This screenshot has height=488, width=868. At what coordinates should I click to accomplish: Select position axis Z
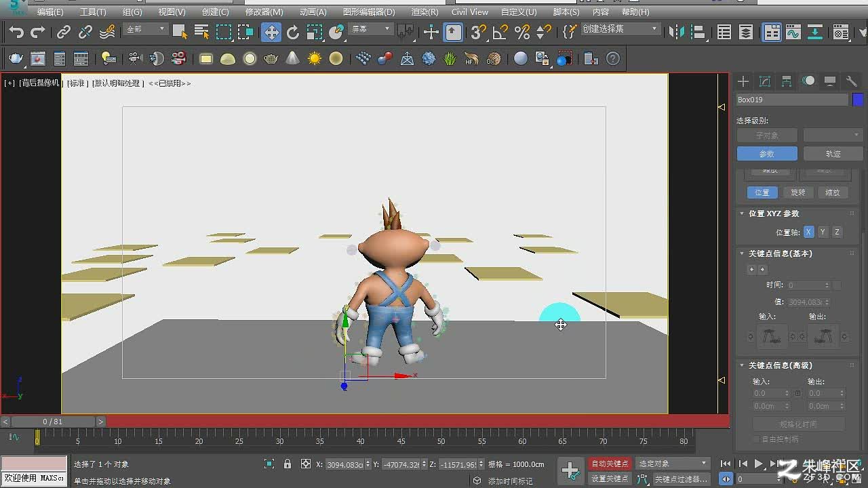(x=837, y=232)
